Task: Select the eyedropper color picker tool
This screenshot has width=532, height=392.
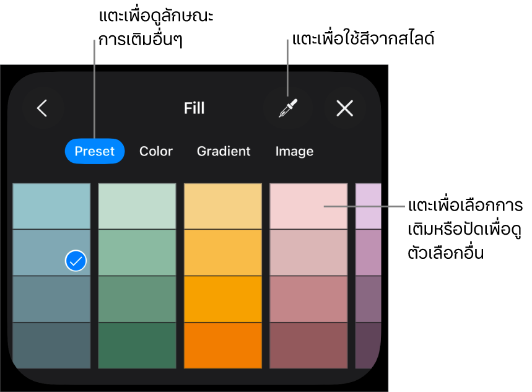Action: pyautogui.click(x=288, y=109)
